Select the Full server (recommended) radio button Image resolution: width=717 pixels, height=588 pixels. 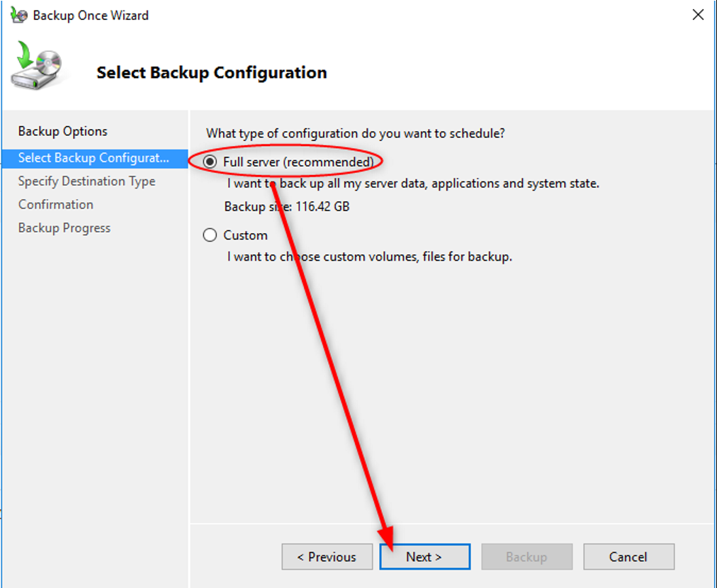click(210, 162)
